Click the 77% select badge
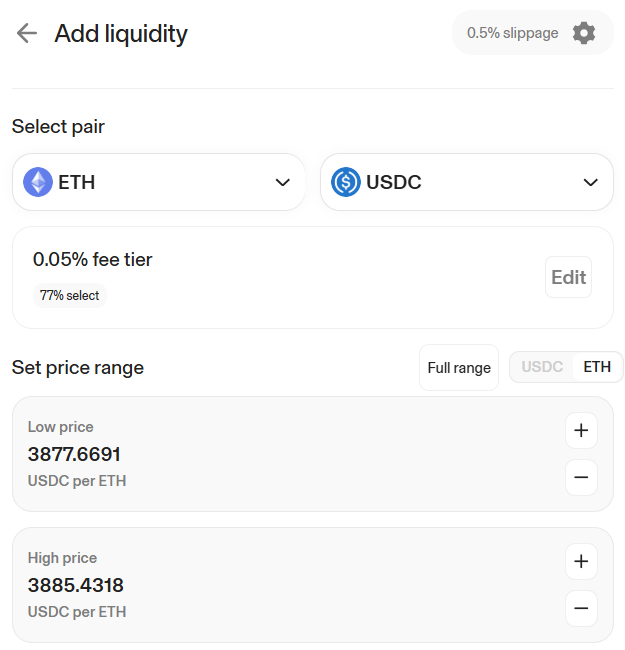The image size is (625, 650). (70, 296)
